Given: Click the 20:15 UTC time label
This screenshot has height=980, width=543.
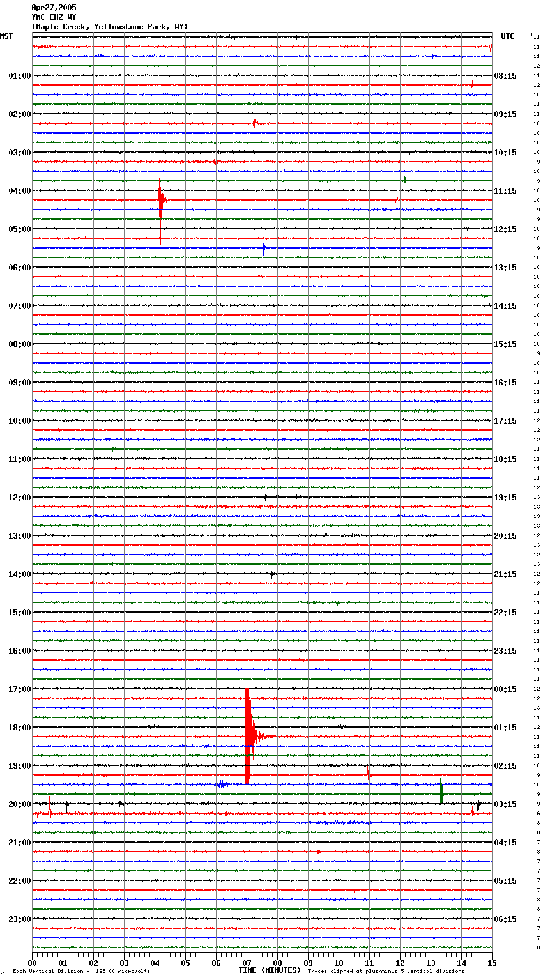Looking at the screenshot, I should point(505,536).
